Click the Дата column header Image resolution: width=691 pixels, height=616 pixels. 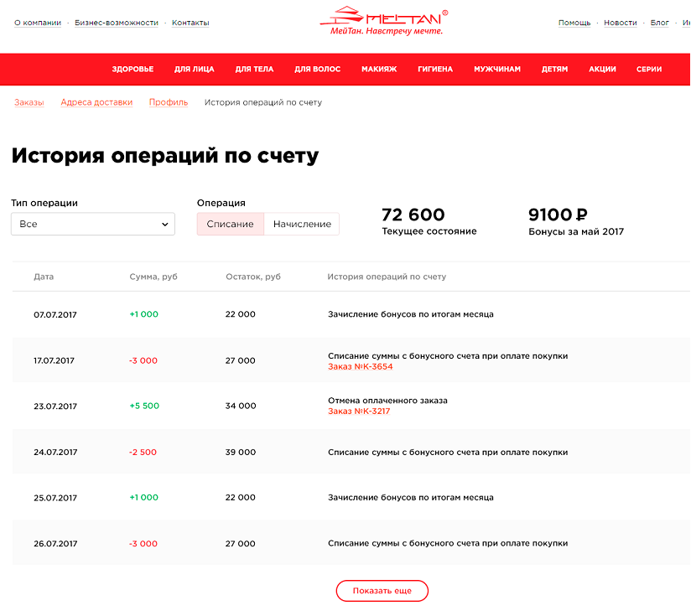(44, 277)
